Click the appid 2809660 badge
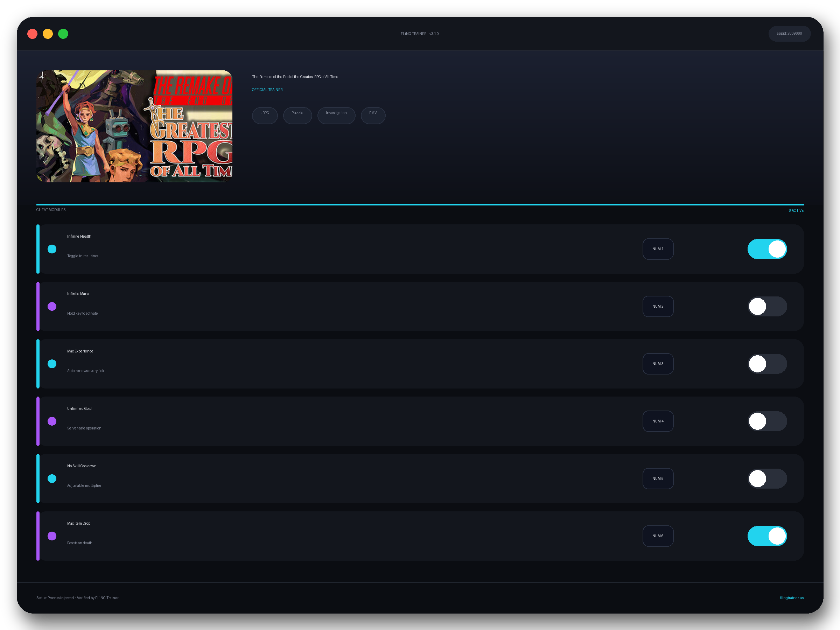 pyautogui.click(x=789, y=33)
